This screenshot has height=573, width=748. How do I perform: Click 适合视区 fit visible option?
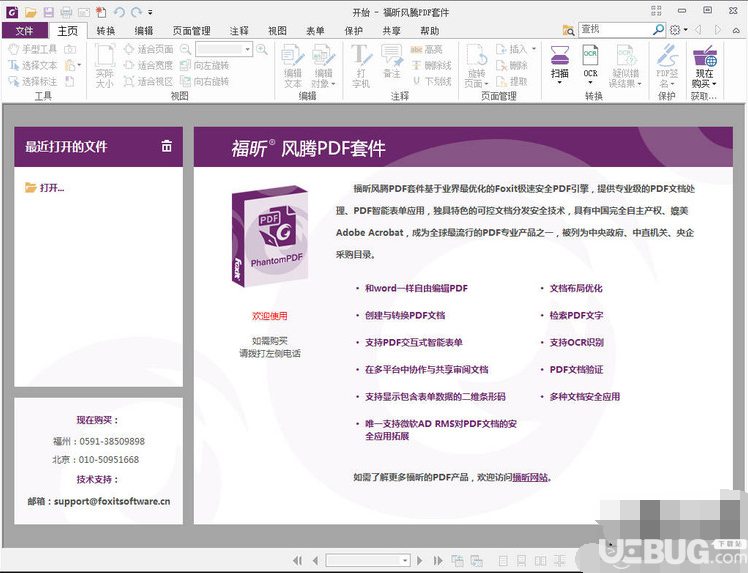pyautogui.click(x=148, y=82)
